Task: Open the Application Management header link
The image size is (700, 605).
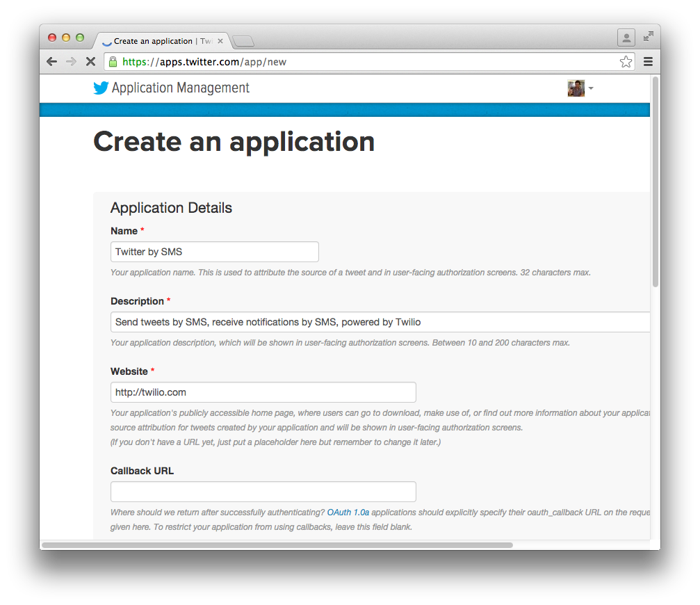Action: [x=180, y=88]
